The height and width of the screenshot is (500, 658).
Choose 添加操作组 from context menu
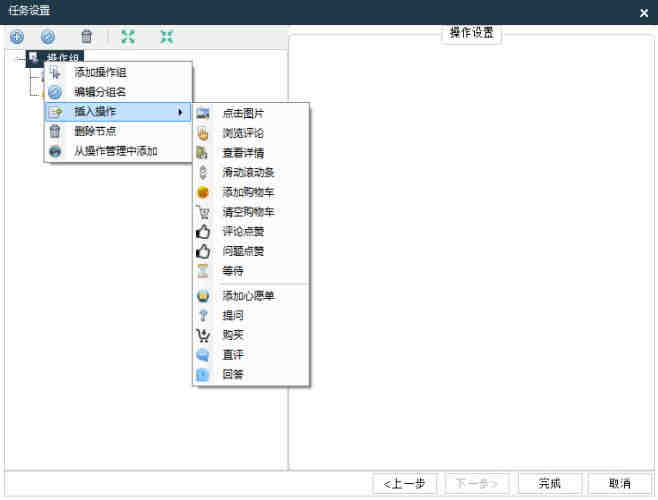coord(118,72)
